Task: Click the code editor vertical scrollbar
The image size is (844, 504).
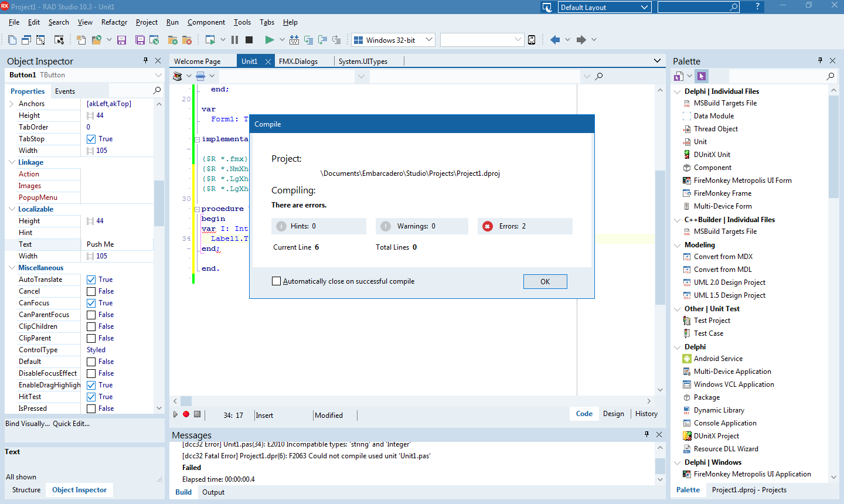Action: pyautogui.click(x=660, y=237)
